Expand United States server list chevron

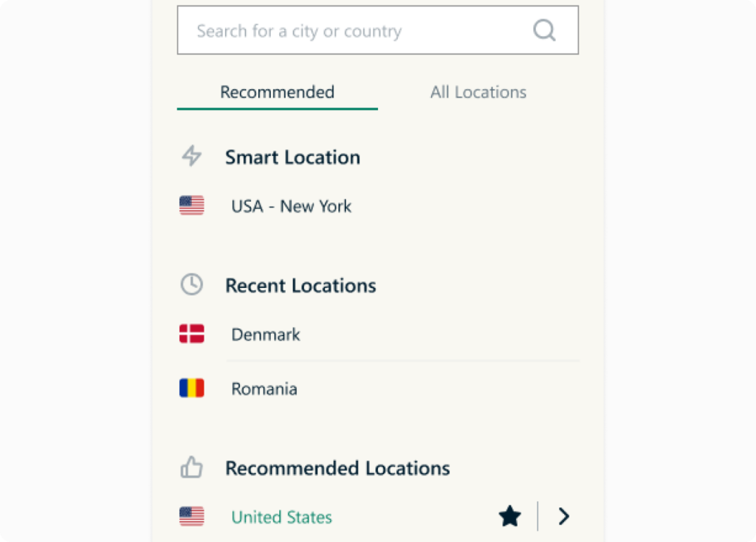(x=563, y=517)
